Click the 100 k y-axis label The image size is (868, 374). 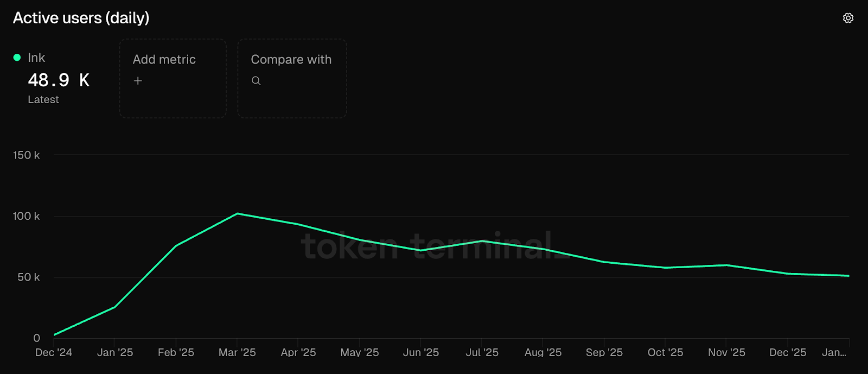[26, 216]
